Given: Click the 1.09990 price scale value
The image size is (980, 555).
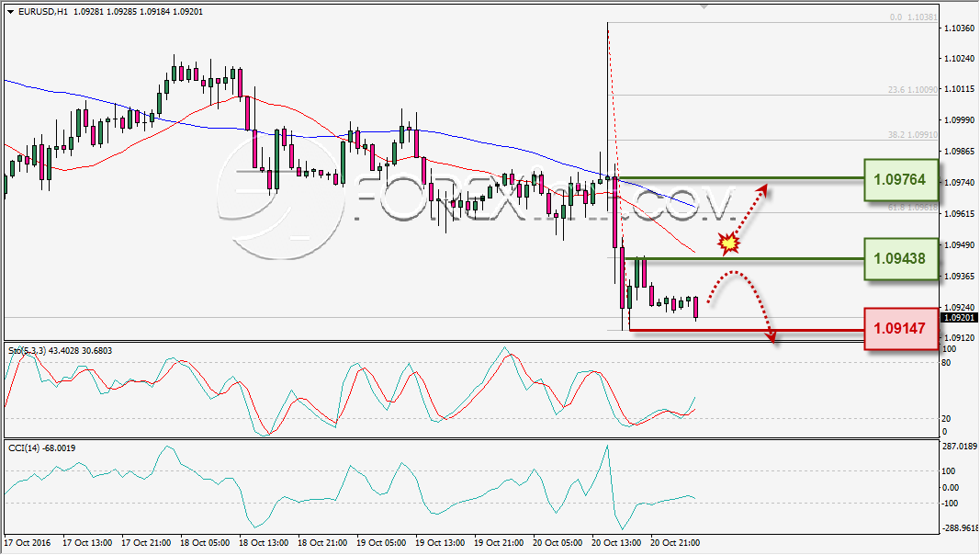Looking at the screenshot, I should pos(960,120).
